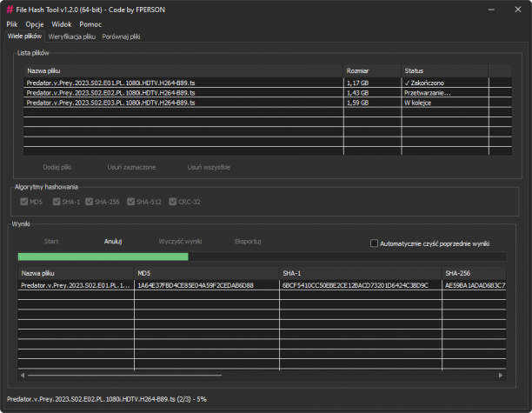Cancel hashing with the Anuluj button
The image size is (532, 413).
(x=113, y=242)
